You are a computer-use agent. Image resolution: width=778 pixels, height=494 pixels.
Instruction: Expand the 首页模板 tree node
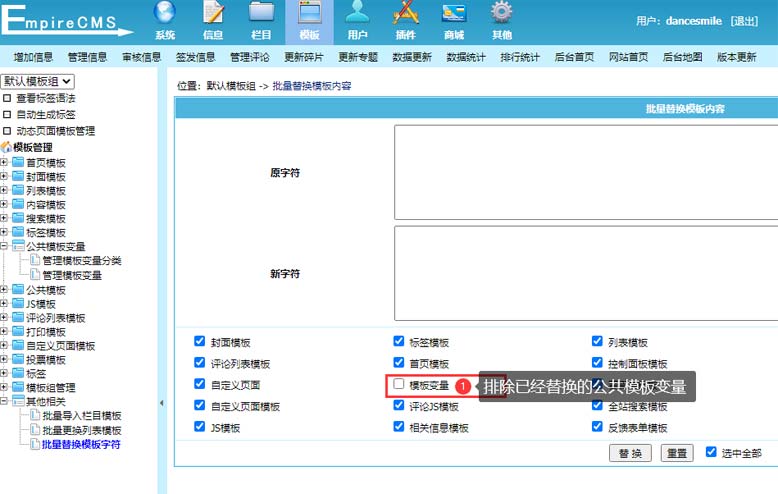tap(4, 162)
